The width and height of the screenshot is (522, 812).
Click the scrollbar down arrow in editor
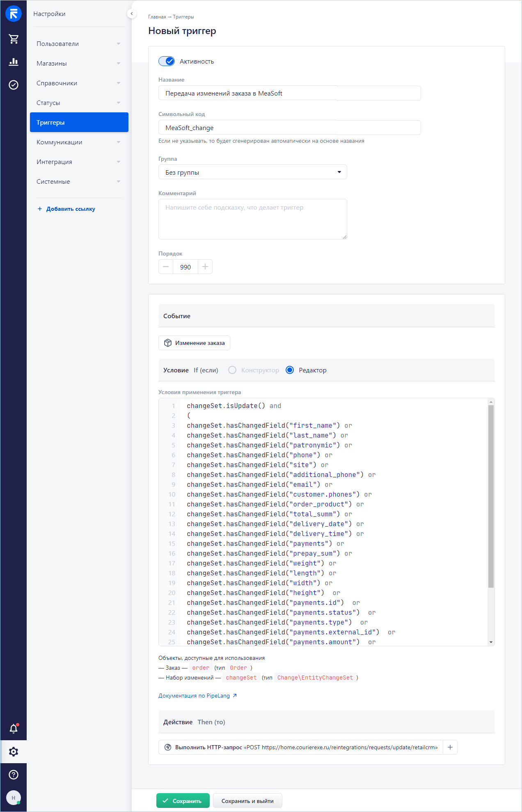tap(491, 642)
